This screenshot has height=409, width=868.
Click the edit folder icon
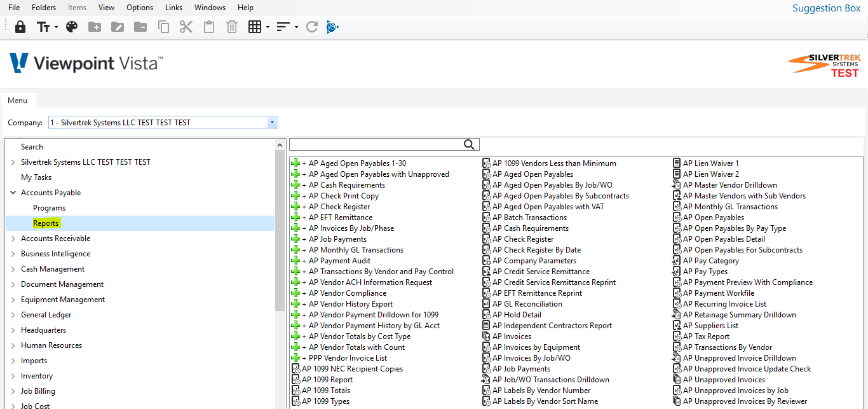tap(118, 27)
